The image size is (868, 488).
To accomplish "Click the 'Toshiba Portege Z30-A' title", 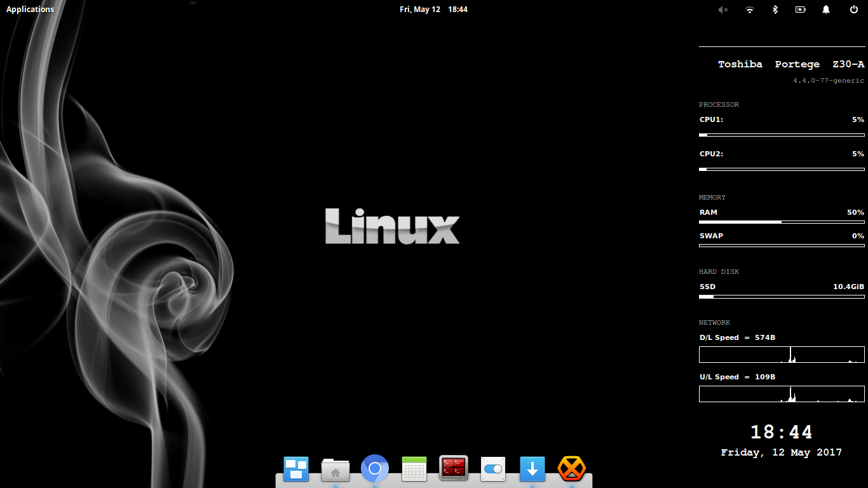I will coord(791,65).
